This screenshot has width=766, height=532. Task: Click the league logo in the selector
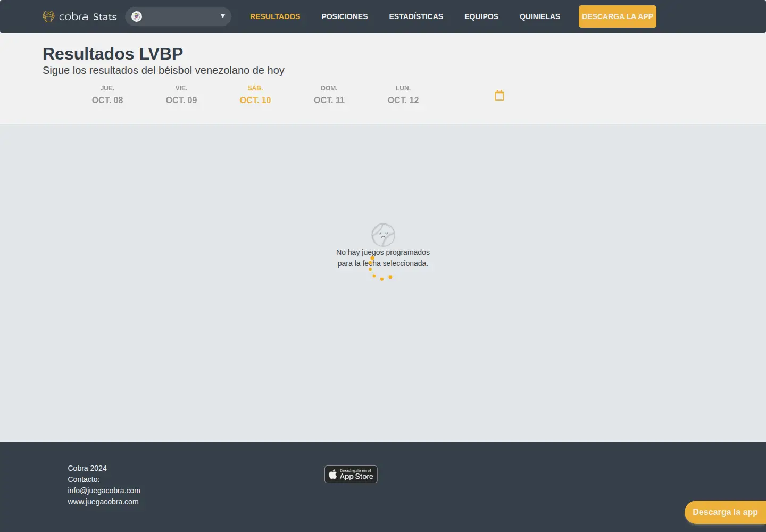[x=137, y=16]
